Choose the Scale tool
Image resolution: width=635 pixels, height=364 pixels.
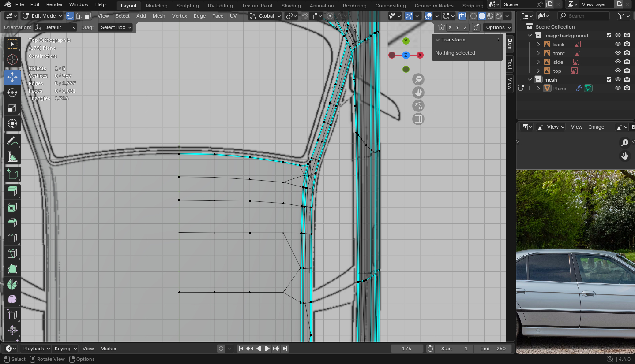coord(12,108)
